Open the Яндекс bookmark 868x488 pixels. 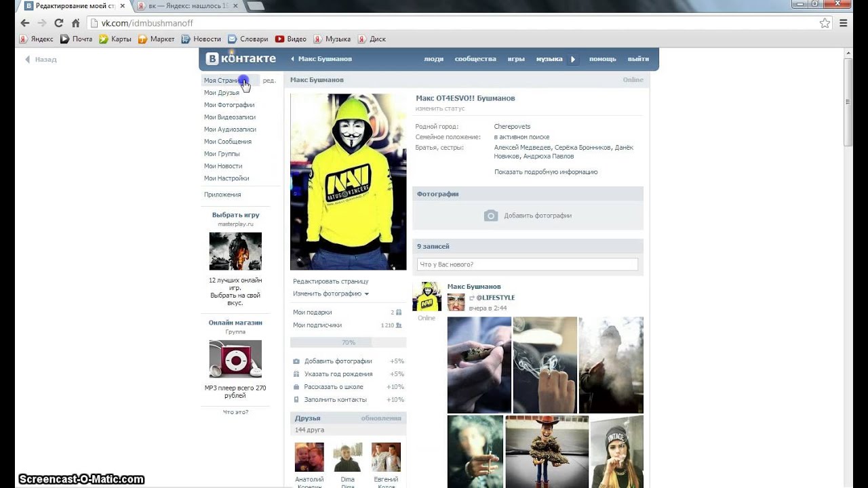[36, 39]
